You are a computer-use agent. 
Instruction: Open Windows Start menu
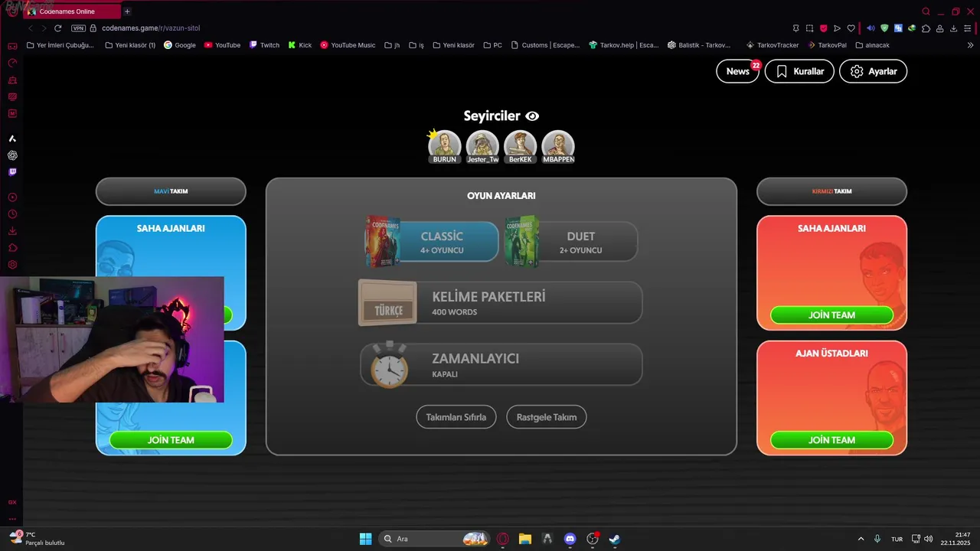366,539
